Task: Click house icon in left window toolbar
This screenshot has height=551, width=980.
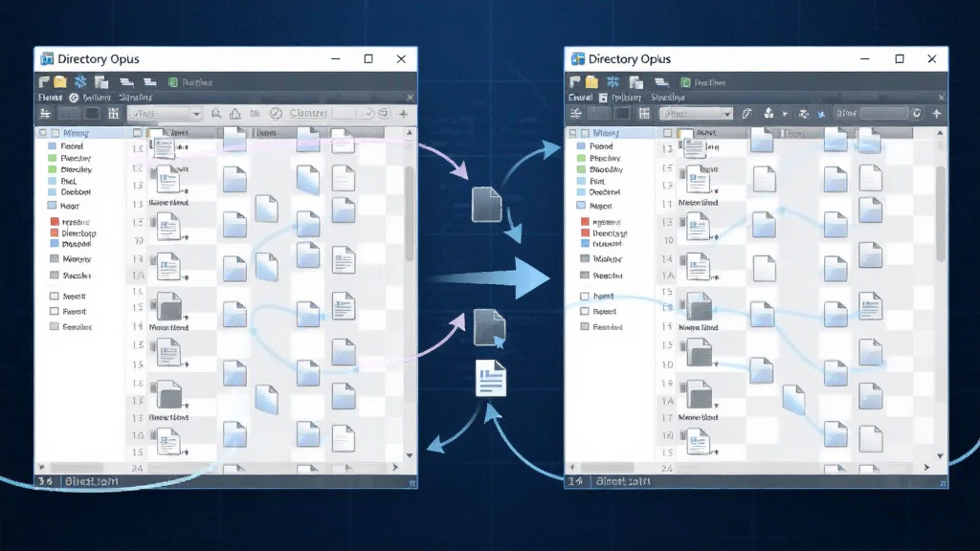Action: click(x=235, y=113)
